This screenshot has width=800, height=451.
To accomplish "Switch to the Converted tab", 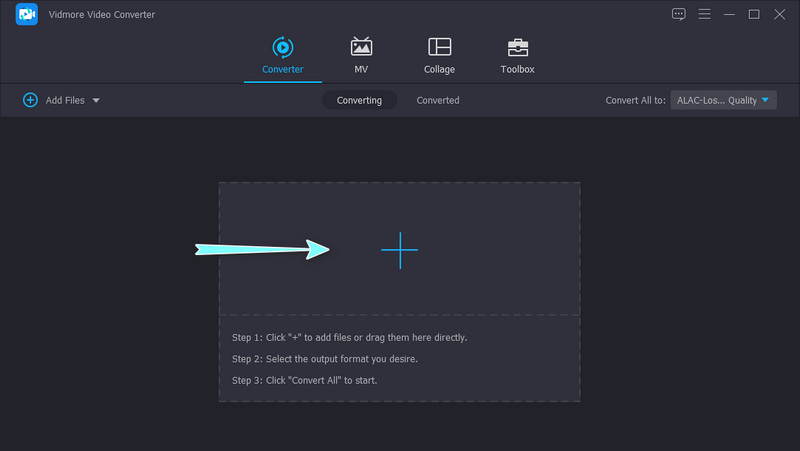I will [x=438, y=100].
